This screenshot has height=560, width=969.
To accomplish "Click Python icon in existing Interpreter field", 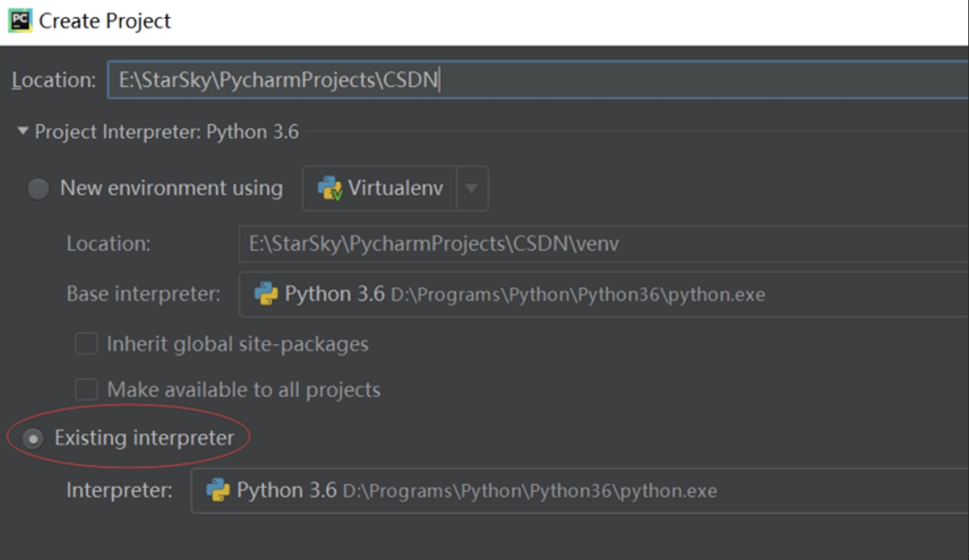I will [218, 490].
